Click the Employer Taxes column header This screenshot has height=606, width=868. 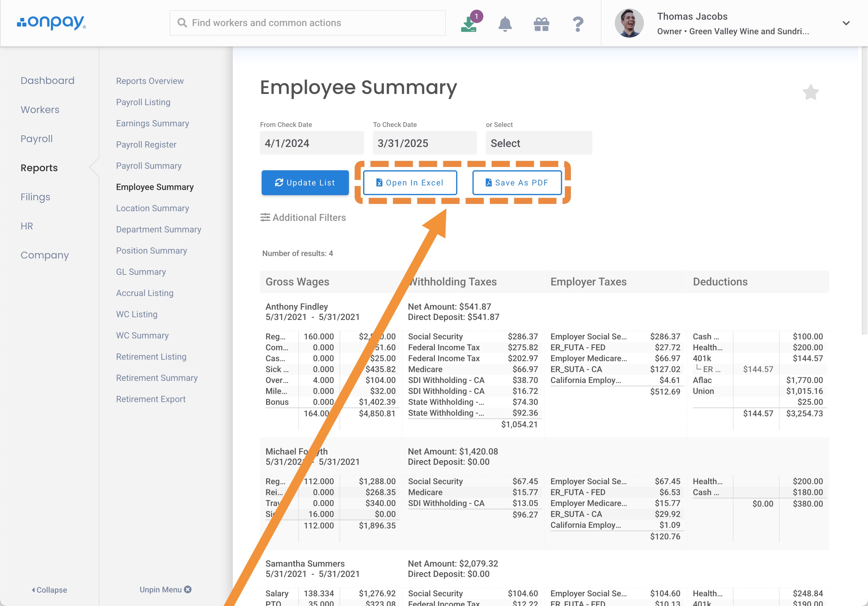click(588, 282)
